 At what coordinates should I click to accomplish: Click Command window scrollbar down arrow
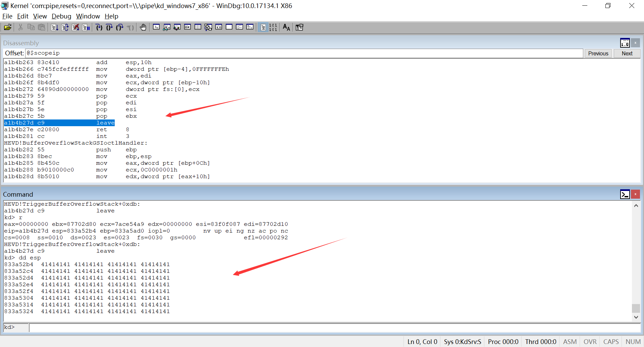[x=636, y=317]
